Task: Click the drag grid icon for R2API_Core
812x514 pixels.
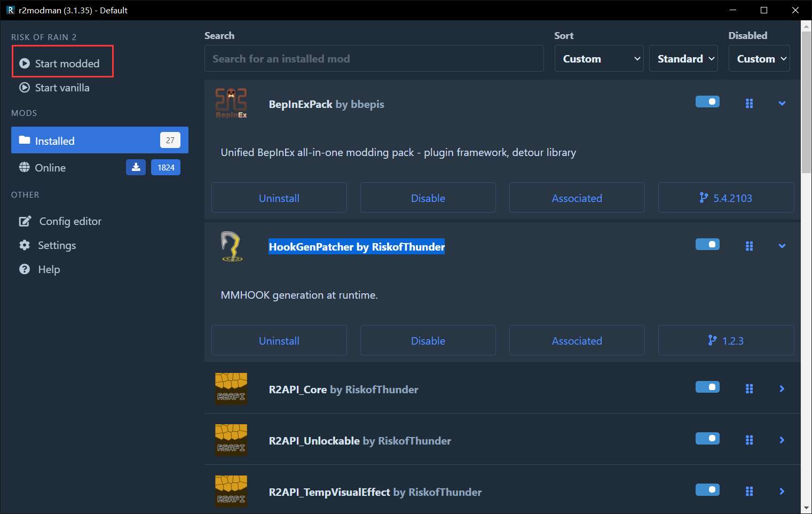Action: 749,389
